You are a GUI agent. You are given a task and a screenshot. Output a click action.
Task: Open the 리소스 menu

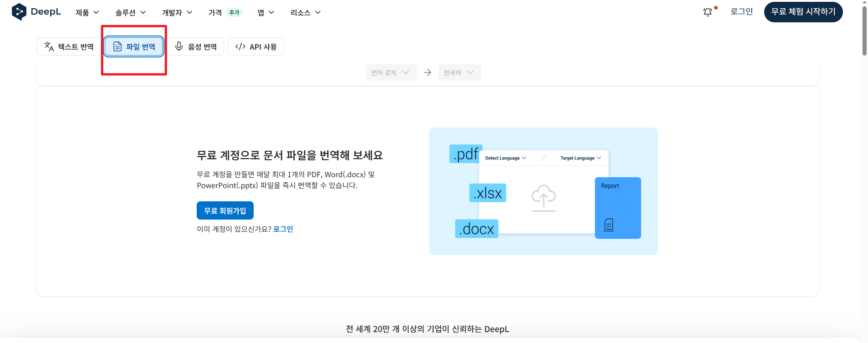point(306,12)
